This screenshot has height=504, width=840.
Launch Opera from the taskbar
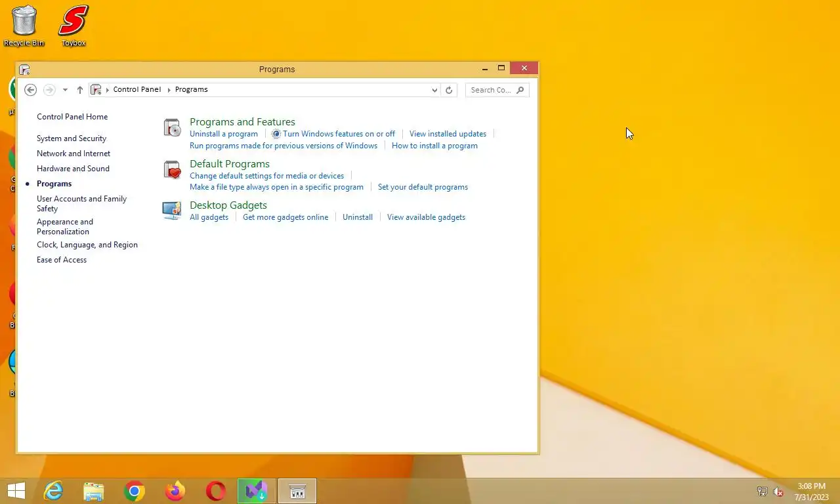point(216,491)
